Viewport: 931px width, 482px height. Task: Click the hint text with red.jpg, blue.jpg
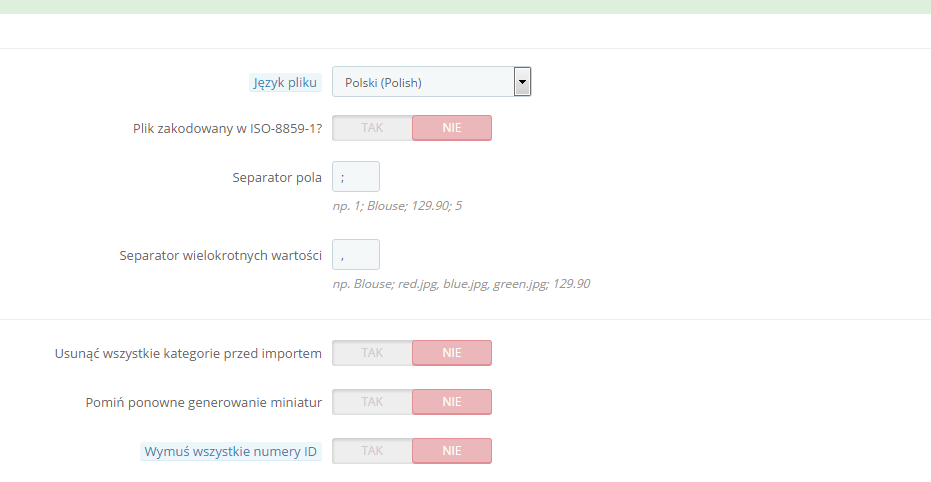pyautogui.click(x=461, y=284)
